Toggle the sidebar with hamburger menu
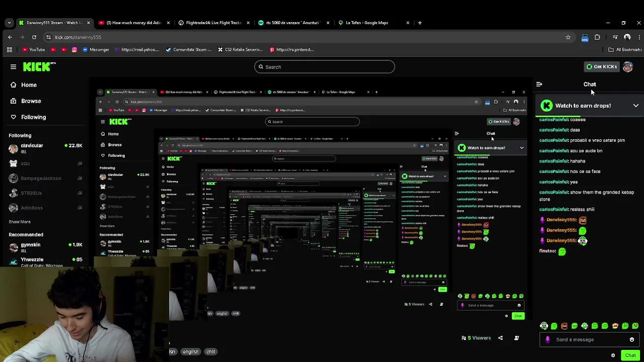The height and width of the screenshot is (362, 644). point(14,66)
